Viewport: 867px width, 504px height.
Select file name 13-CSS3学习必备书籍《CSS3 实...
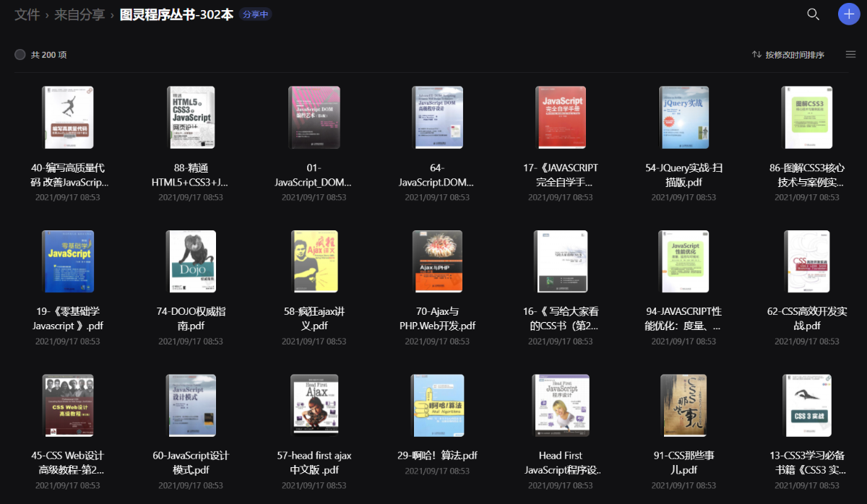point(807,463)
